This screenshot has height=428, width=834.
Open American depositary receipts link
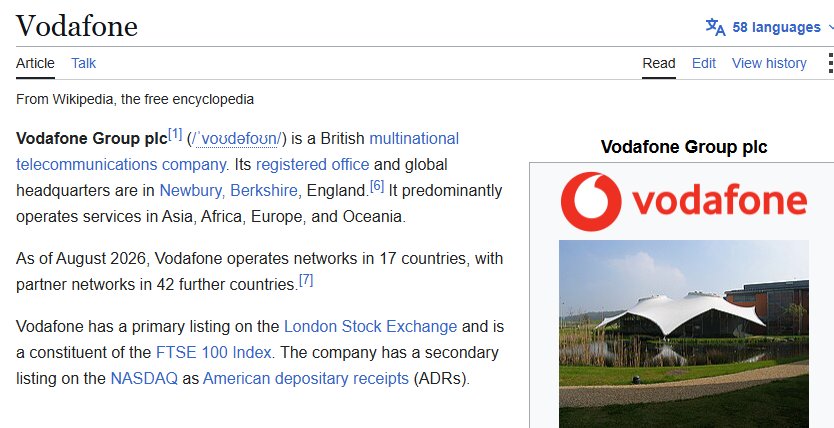(306, 379)
